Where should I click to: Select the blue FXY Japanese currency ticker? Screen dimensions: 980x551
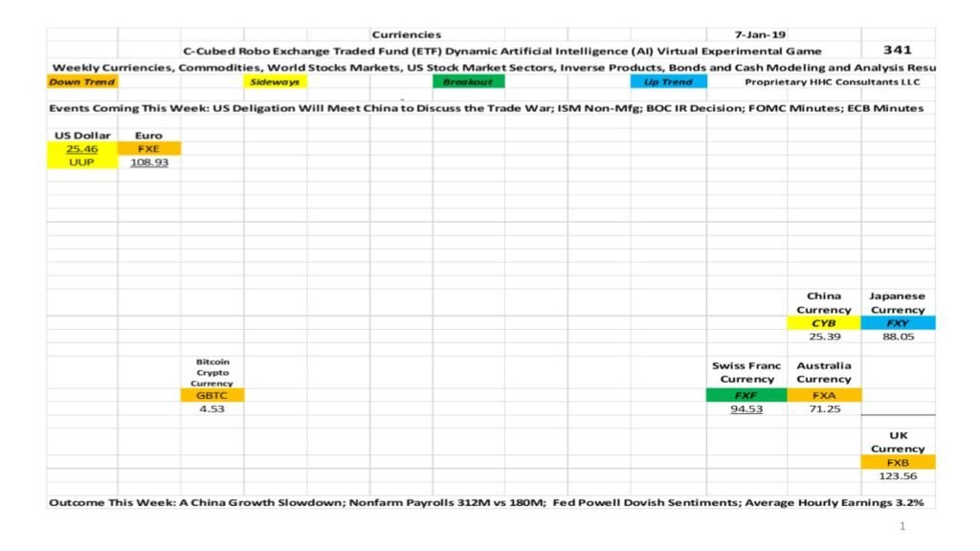coord(898,323)
